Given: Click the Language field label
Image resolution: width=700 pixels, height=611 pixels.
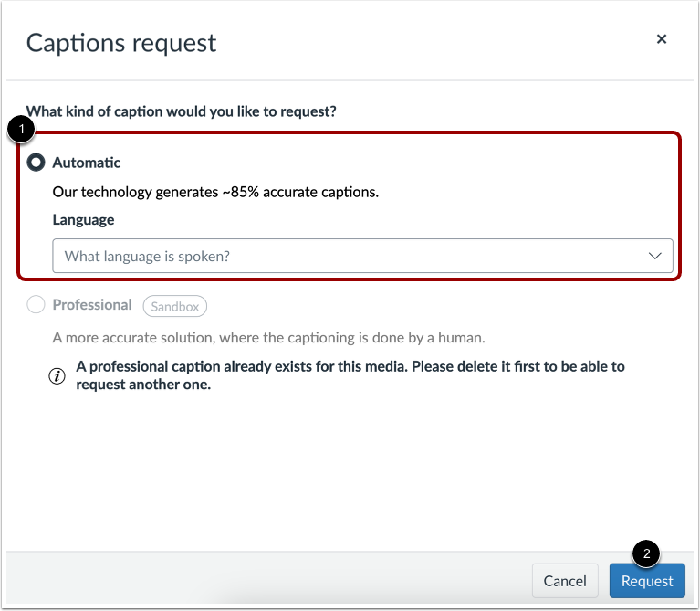Looking at the screenshot, I should click(83, 220).
